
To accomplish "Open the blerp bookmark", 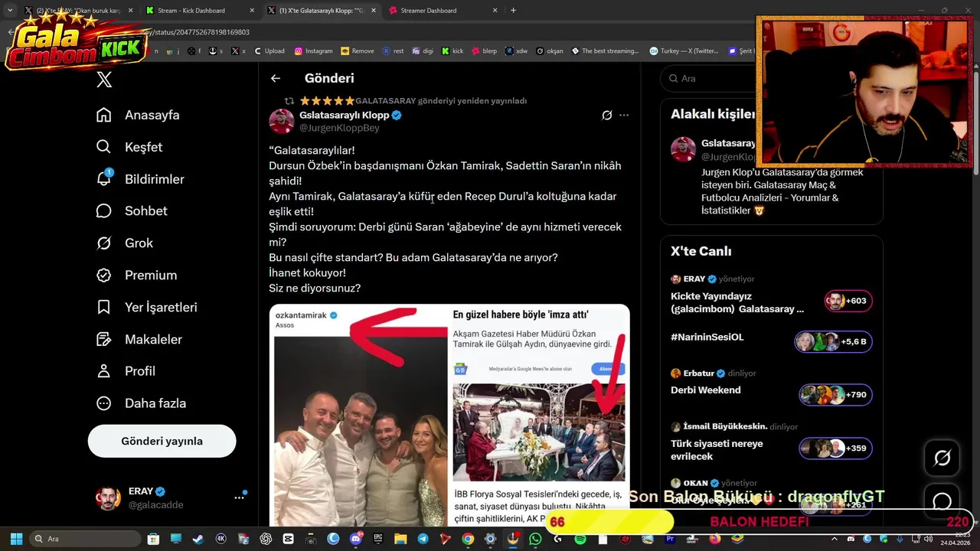I will (x=483, y=51).
